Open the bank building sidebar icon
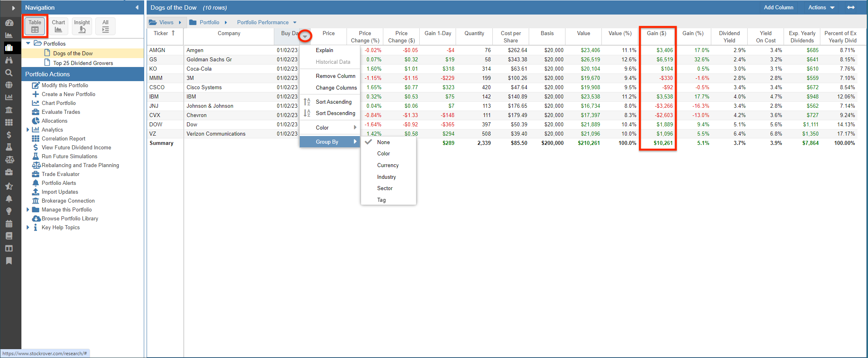 tap(9, 110)
